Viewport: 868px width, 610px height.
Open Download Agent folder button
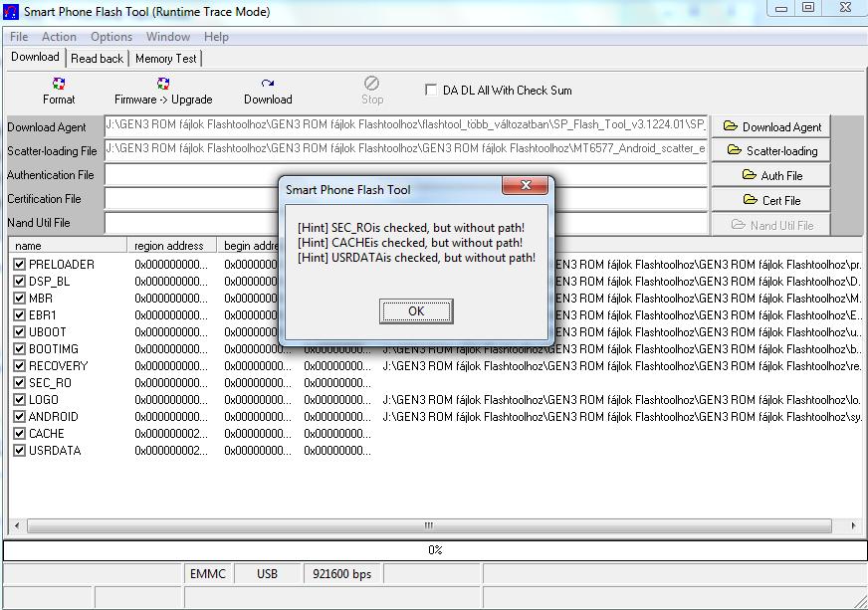(x=770, y=126)
